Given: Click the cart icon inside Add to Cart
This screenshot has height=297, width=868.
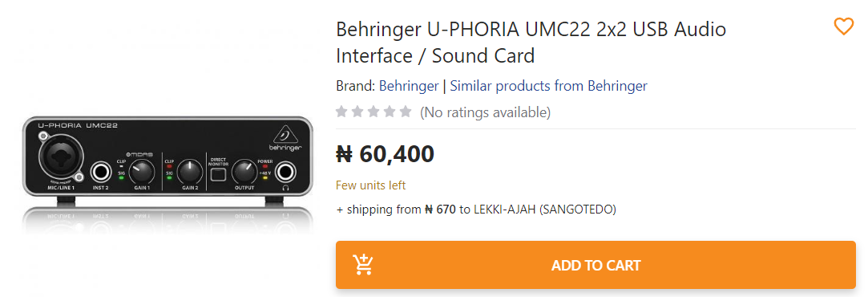Looking at the screenshot, I should point(364,265).
